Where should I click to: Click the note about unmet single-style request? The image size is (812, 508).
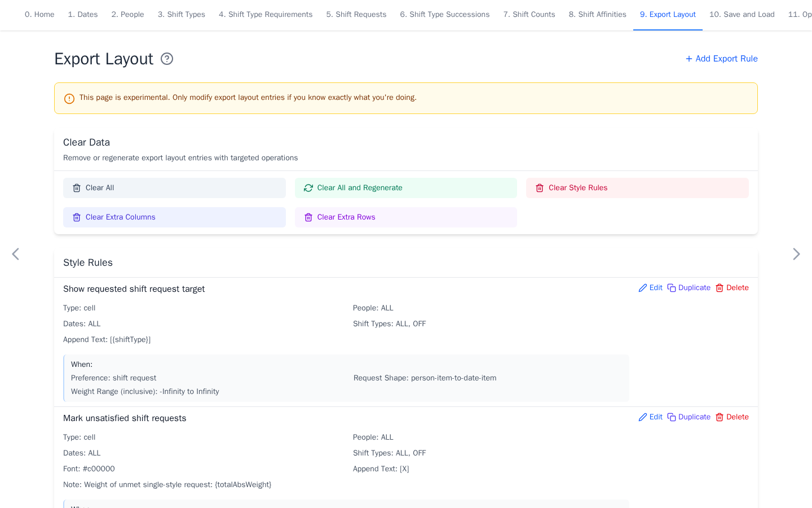click(167, 485)
